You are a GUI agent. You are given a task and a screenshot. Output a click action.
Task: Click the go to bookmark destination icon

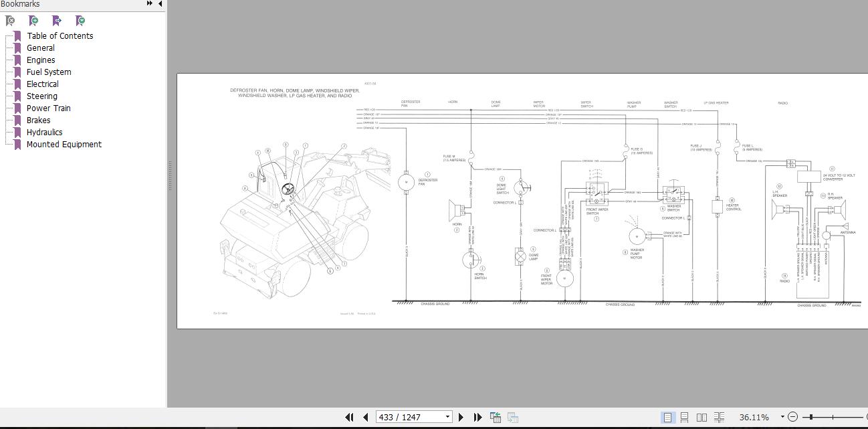tap(57, 20)
